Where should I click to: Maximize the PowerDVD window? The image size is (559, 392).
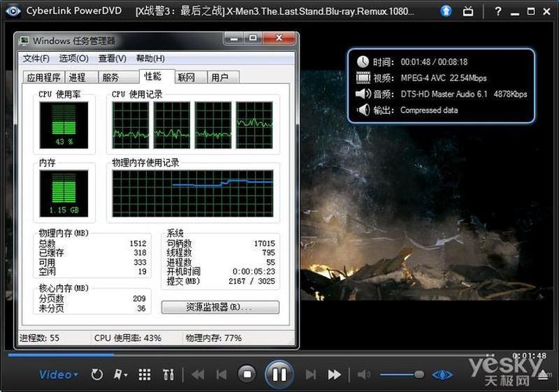point(531,11)
